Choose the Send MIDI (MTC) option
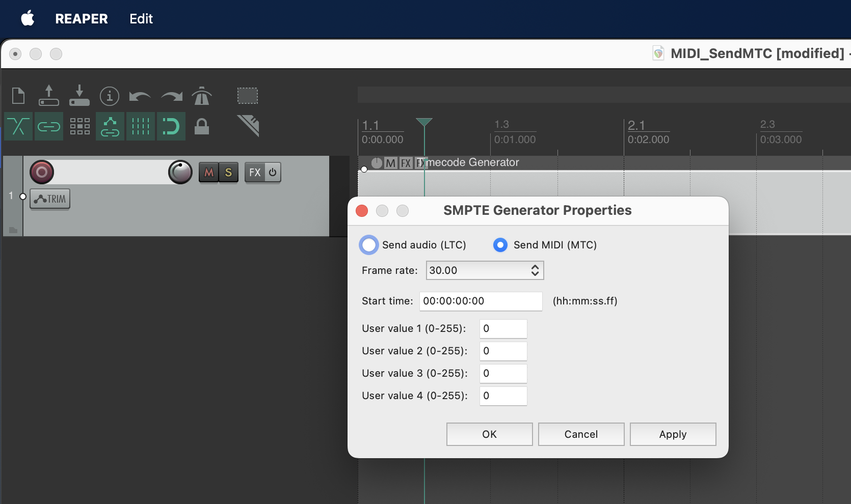The width and height of the screenshot is (851, 504). click(x=500, y=245)
